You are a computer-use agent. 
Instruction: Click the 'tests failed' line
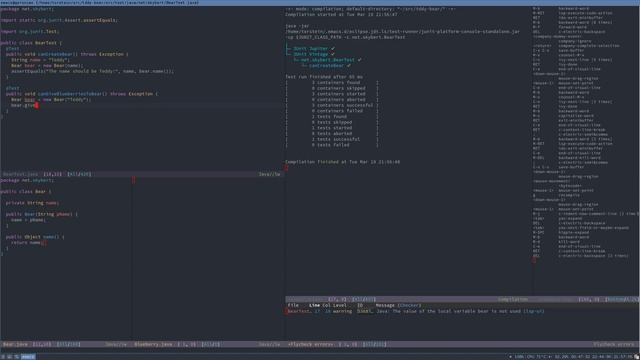pos(332,145)
